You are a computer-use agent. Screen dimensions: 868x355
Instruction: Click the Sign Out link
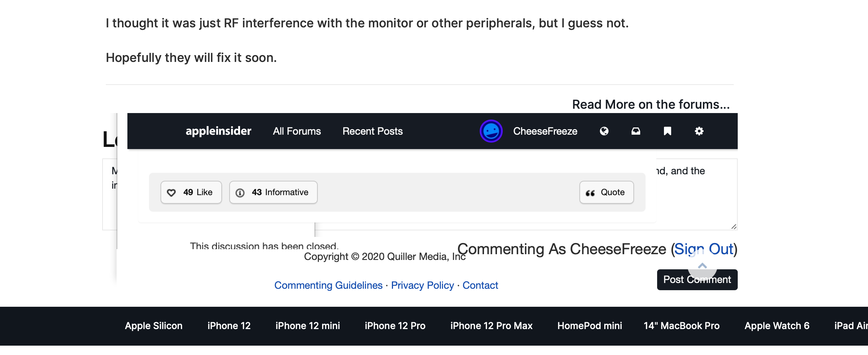tap(704, 249)
